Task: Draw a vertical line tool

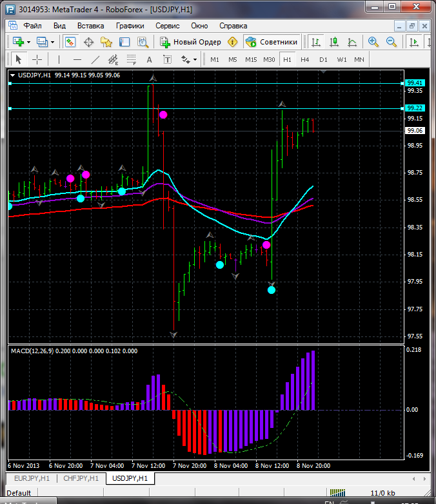Action: (x=59, y=59)
